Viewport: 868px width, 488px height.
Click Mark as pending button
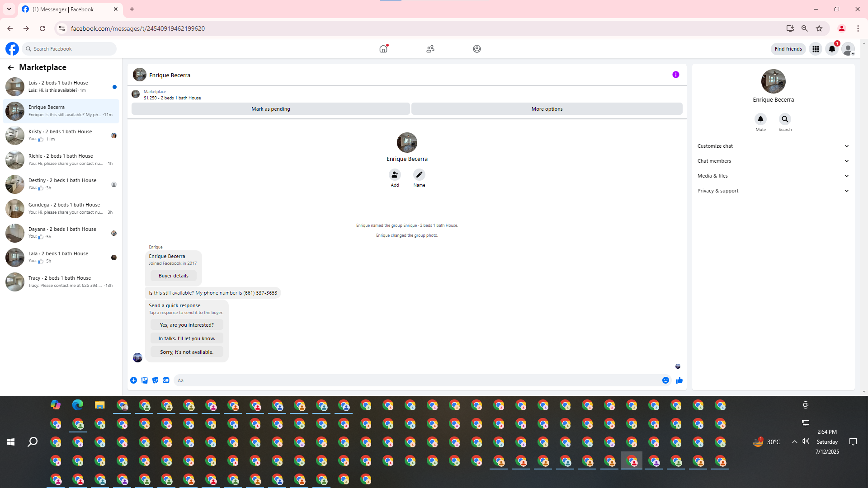click(270, 109)
